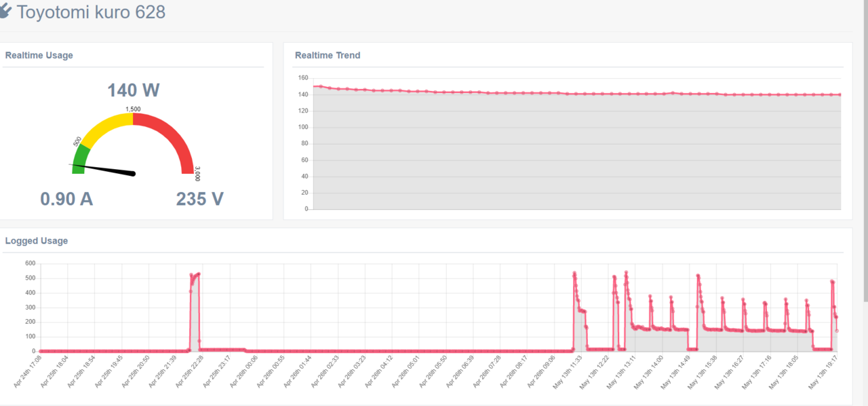Click the 1,500 tick label on the gauge

tap(133, 109)
